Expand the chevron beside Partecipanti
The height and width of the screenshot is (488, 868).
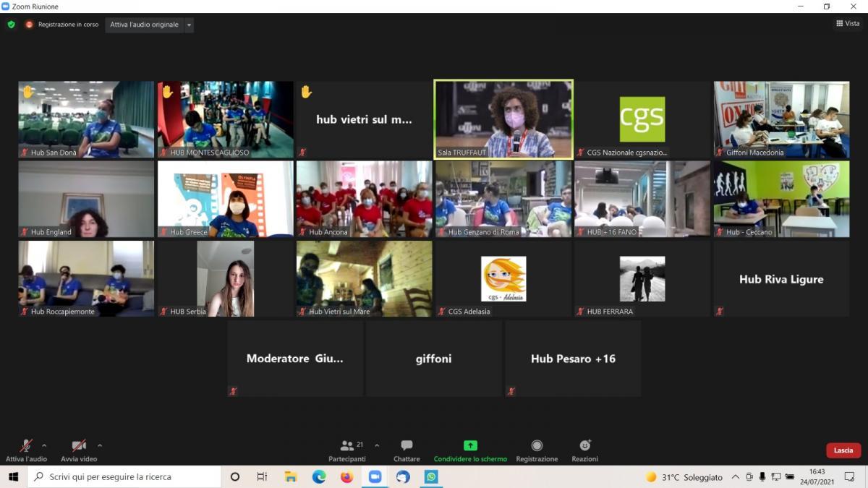pyautogui.click(x=377, y=445)
